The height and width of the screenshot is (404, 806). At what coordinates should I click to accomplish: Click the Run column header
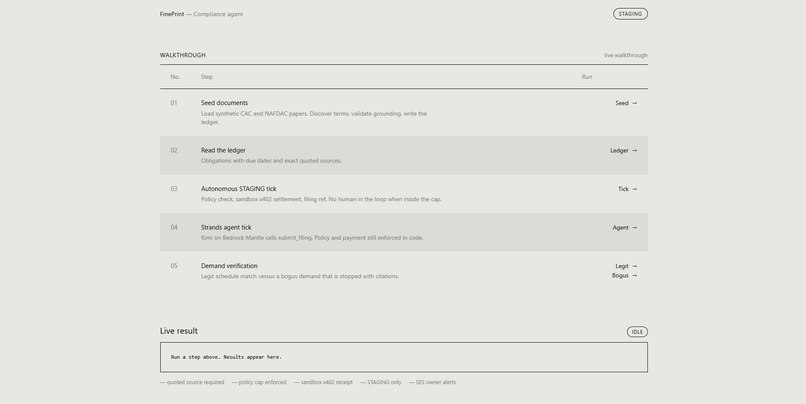pos(587,77)
